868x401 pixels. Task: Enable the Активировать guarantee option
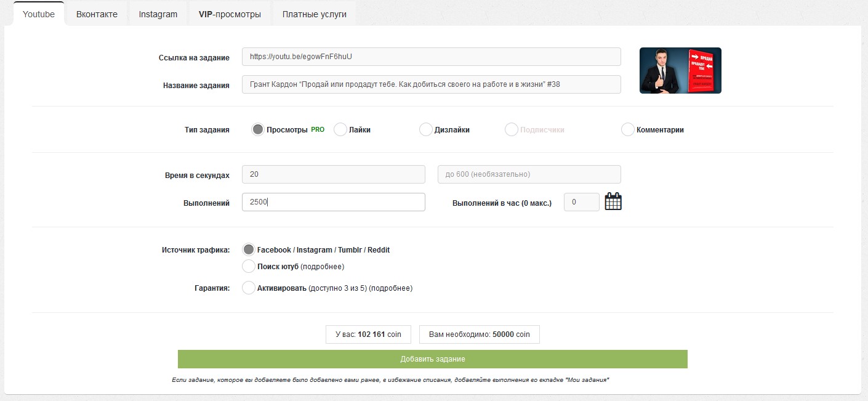[x=249, y=288]
